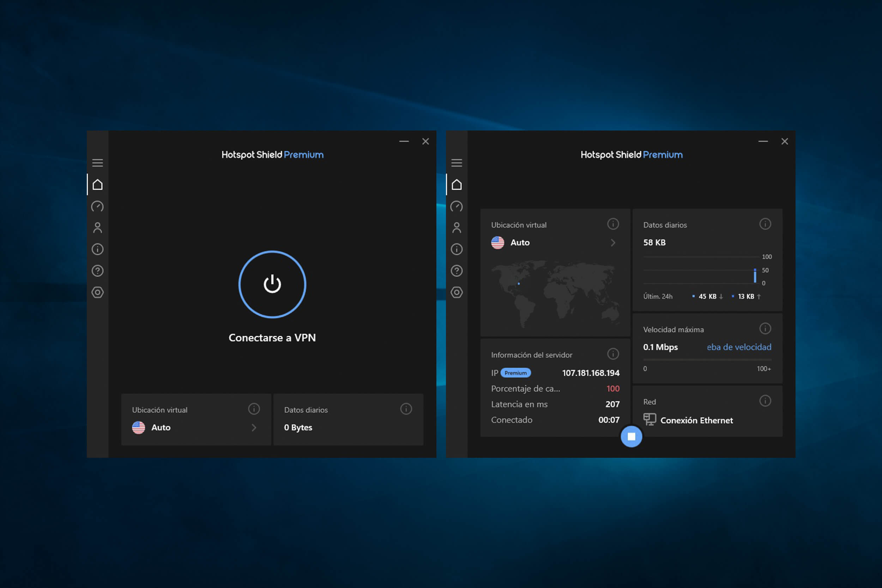Click the 0.1 Mbps speed value
The width and height of the screenshot is (882, 588).
coord(660,347)
